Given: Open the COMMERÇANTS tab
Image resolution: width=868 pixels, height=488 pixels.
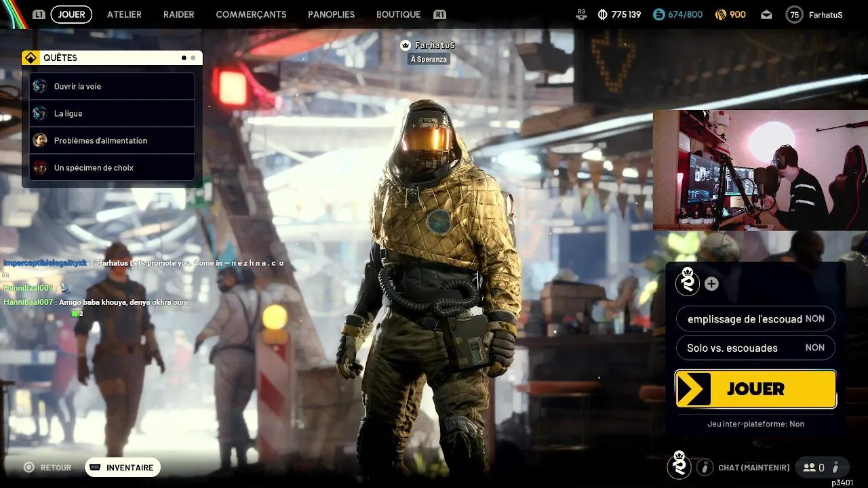Looking at the screenshot, I should tap(251, 14).
